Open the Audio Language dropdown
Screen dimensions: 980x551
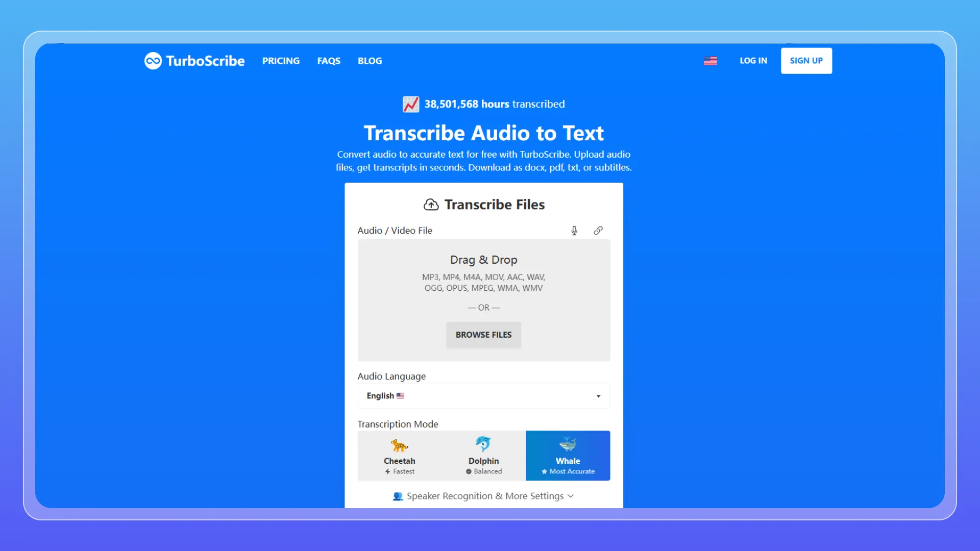tap(484, 396)
